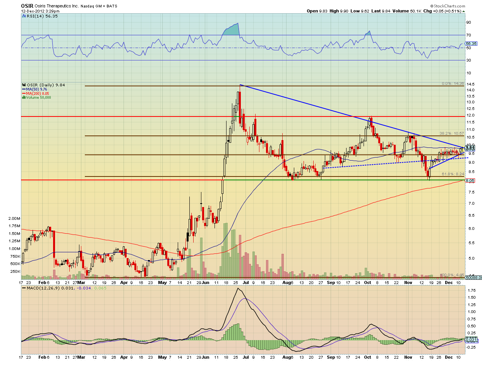
Task: Click the 2.00M label on the volume scale
Action: pos(14,218)
